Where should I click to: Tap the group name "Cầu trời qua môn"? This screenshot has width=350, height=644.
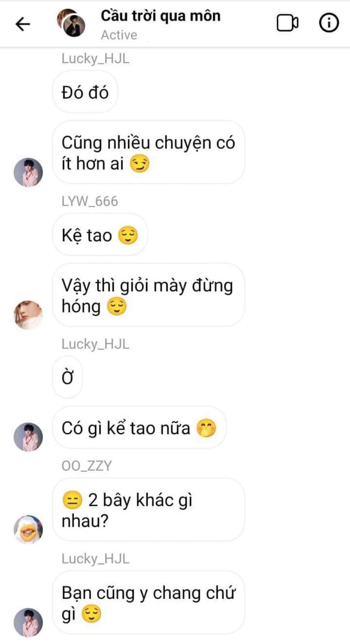pyautogui.click(x=160, y=16)
